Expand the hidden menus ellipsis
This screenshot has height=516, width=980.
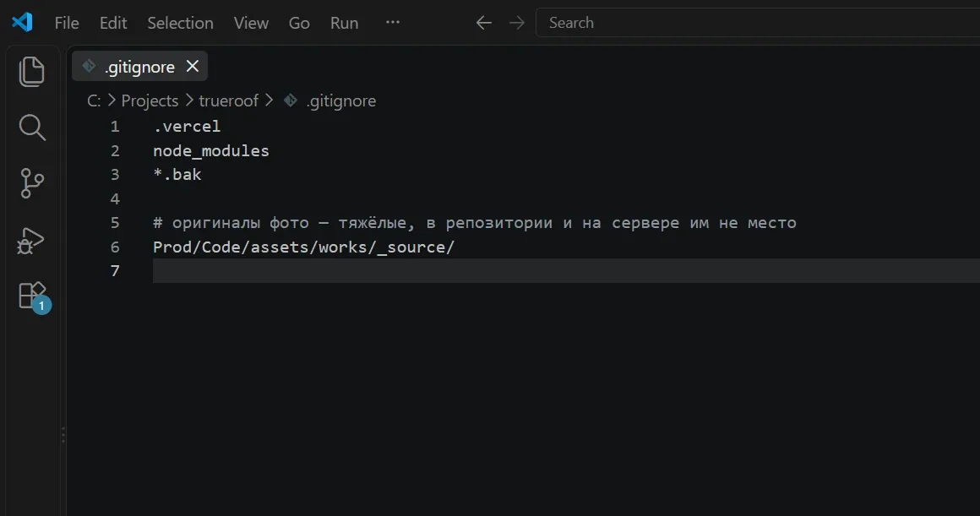click(x=393, y=22)
